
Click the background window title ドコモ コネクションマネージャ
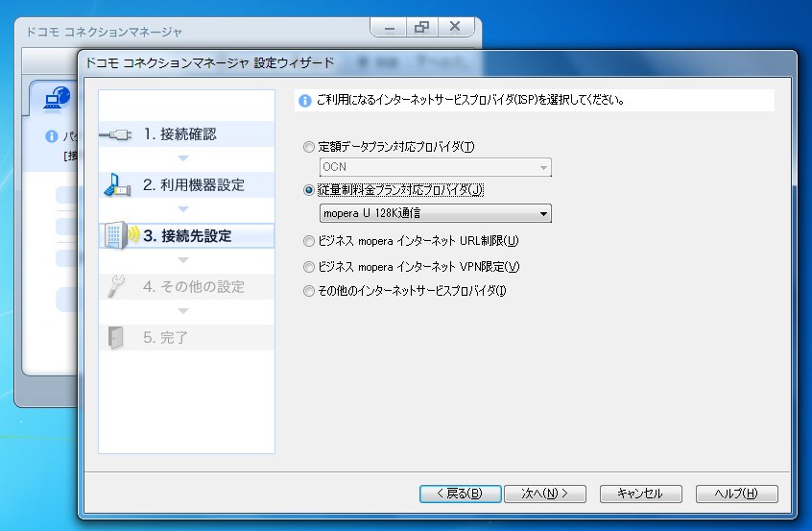(104, 32)
